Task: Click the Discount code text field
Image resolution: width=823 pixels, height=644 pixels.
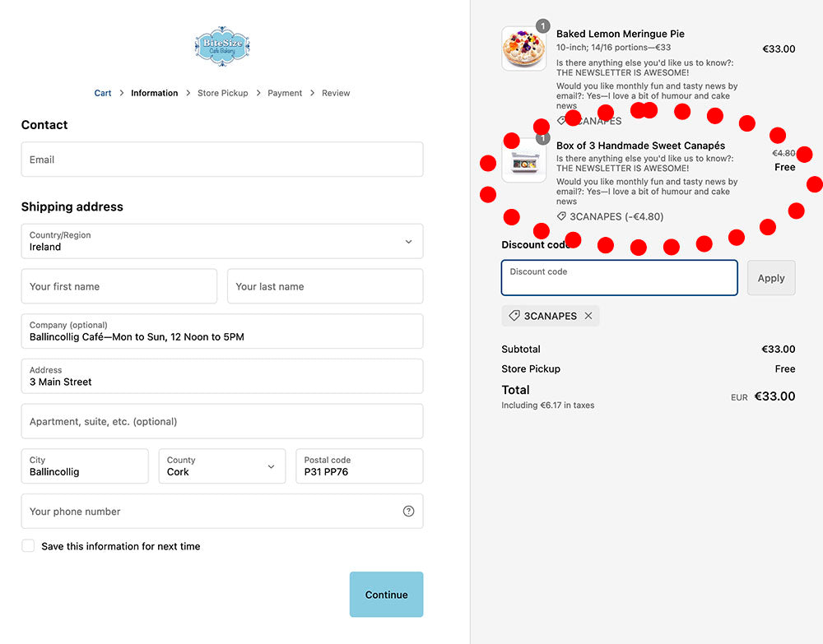Action: pyautogui.click(x=619, y=278)
